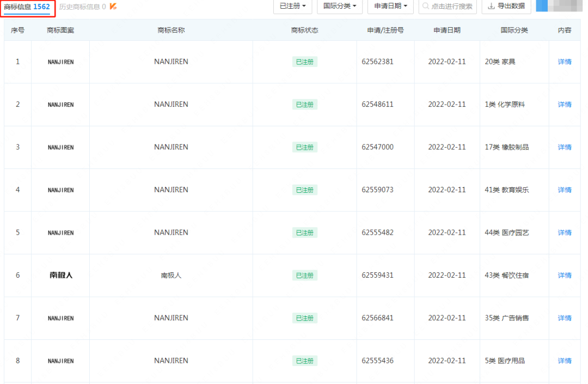Click the 已注册 badge in row 1
The width and height of the screenshot is (588, 384).
[305, 62]
